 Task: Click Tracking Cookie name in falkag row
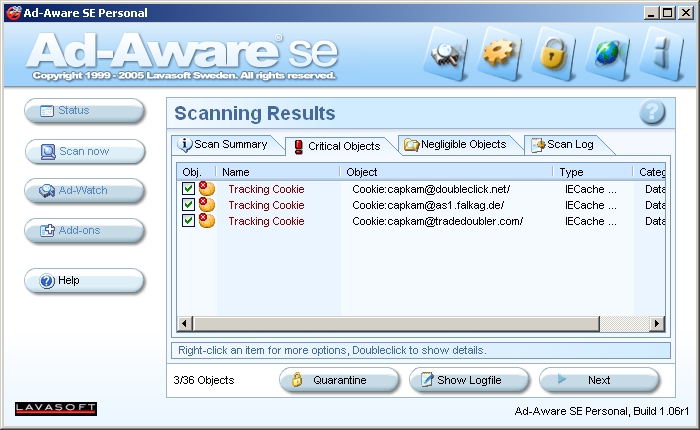tap(266, 205)
